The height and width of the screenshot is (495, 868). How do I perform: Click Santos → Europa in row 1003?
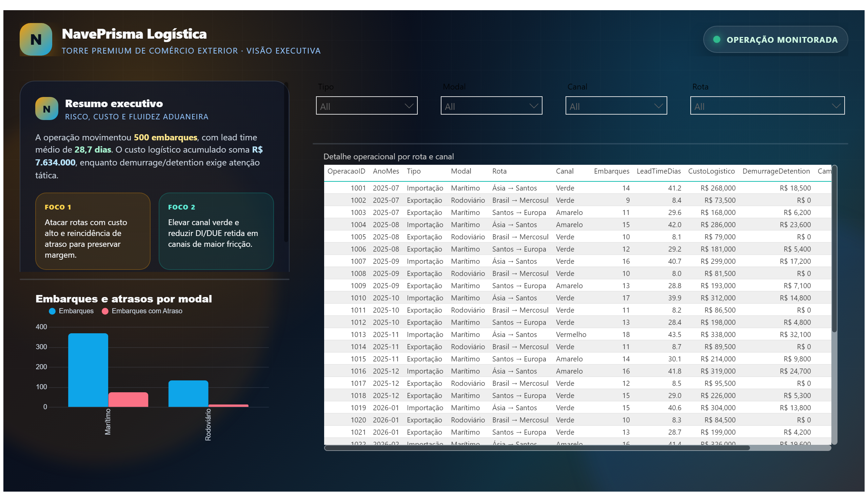click(519, 213)
